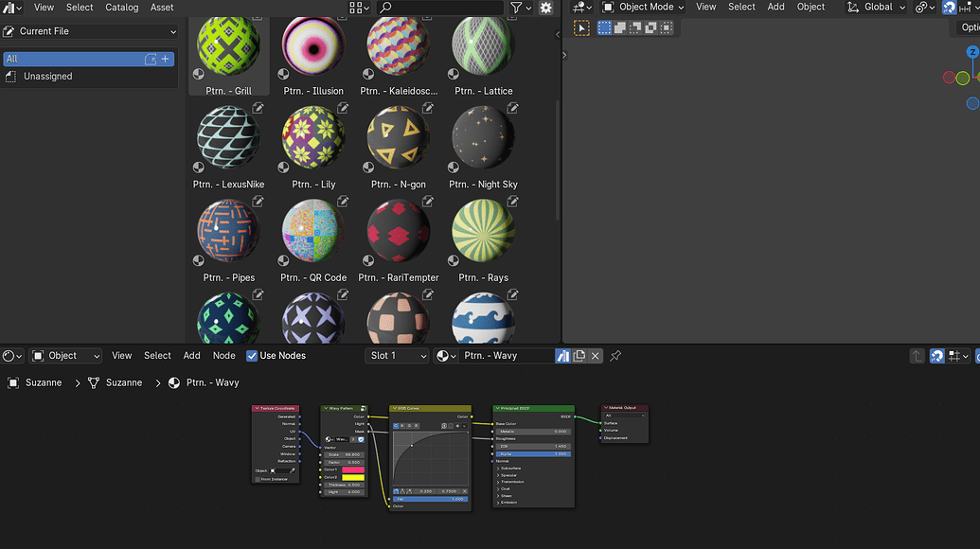The height and width of the screenshot is (549, 980).
Task: Open the Catalog menu
Action: click(x=122, y=8)
